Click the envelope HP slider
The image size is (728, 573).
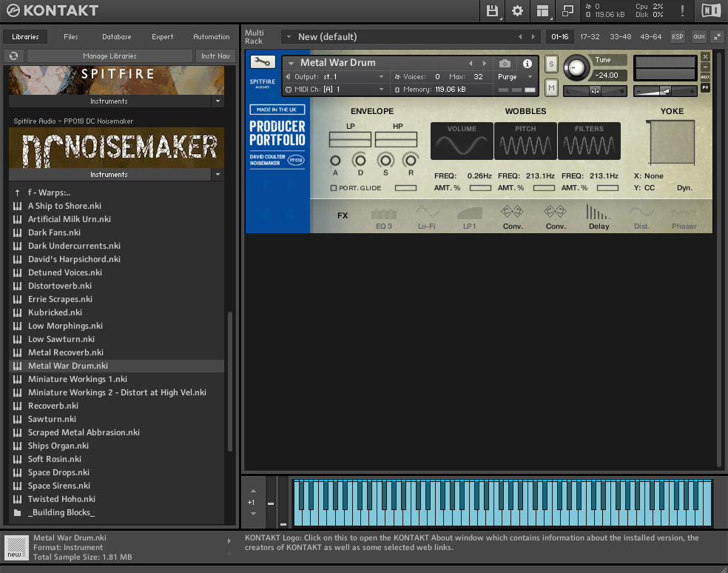pyautogui.click(x=396, y=139)
